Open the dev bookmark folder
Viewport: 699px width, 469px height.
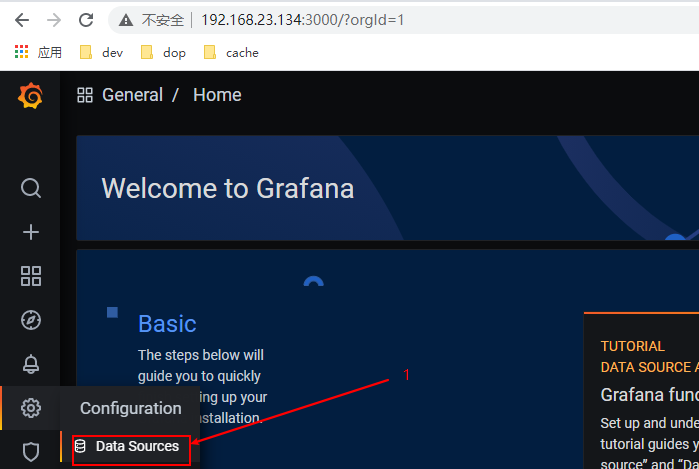pyautogui.click(x=101, y=53)
